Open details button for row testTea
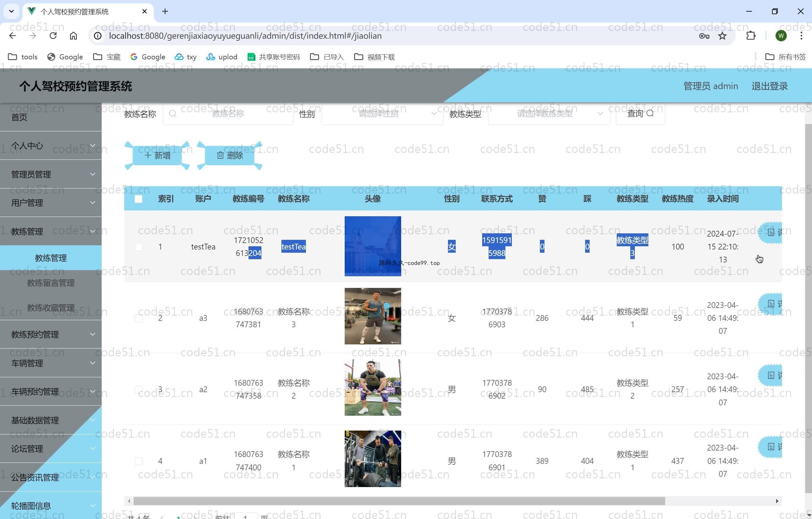Viewport: 812px width, 519px height. [770, 232]
